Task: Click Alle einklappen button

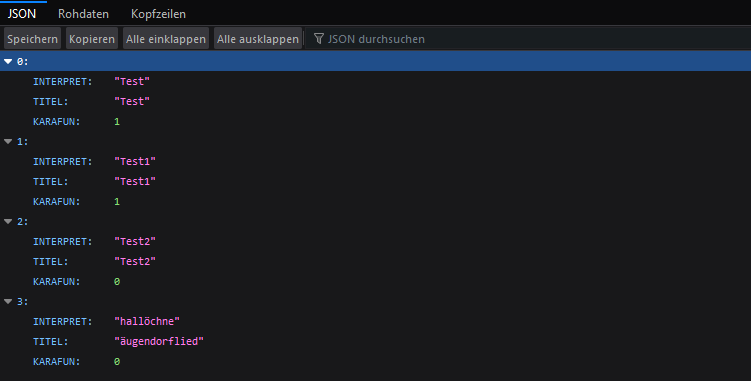Action: pyautogui.click(x=166, y=39)
